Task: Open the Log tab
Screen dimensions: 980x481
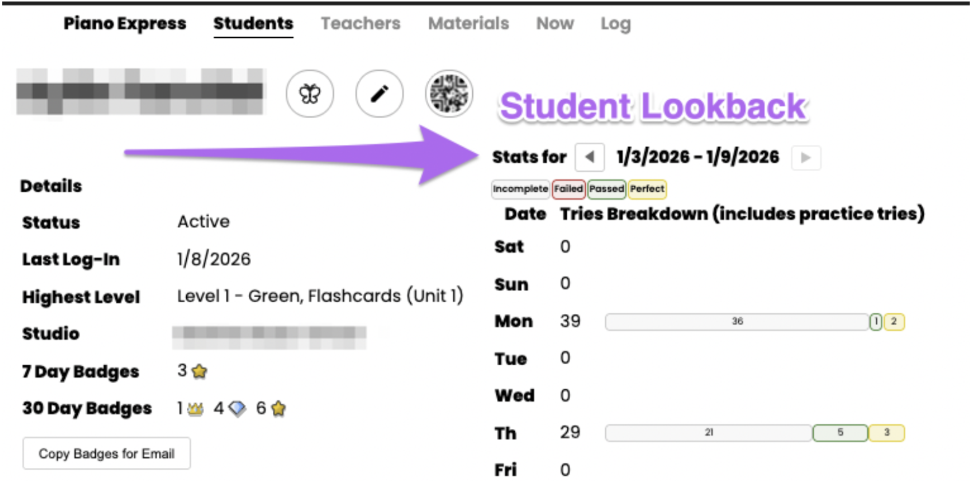Action: click(x=616, y=23)
